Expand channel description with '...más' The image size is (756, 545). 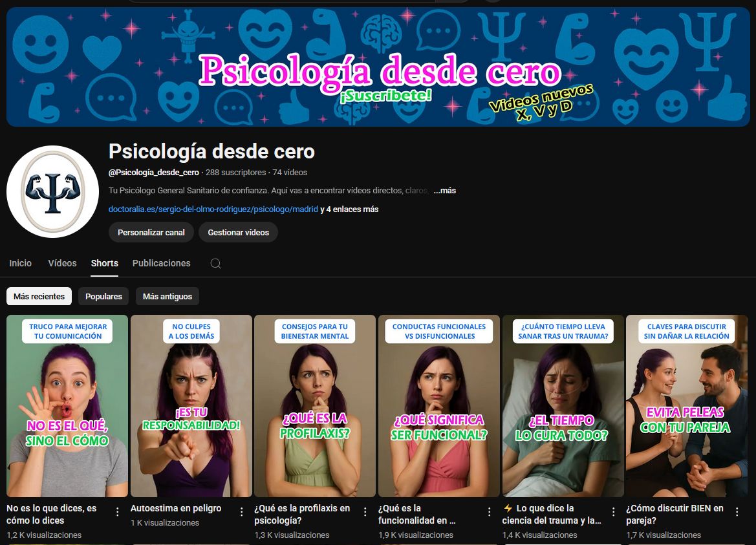[444, 191]
